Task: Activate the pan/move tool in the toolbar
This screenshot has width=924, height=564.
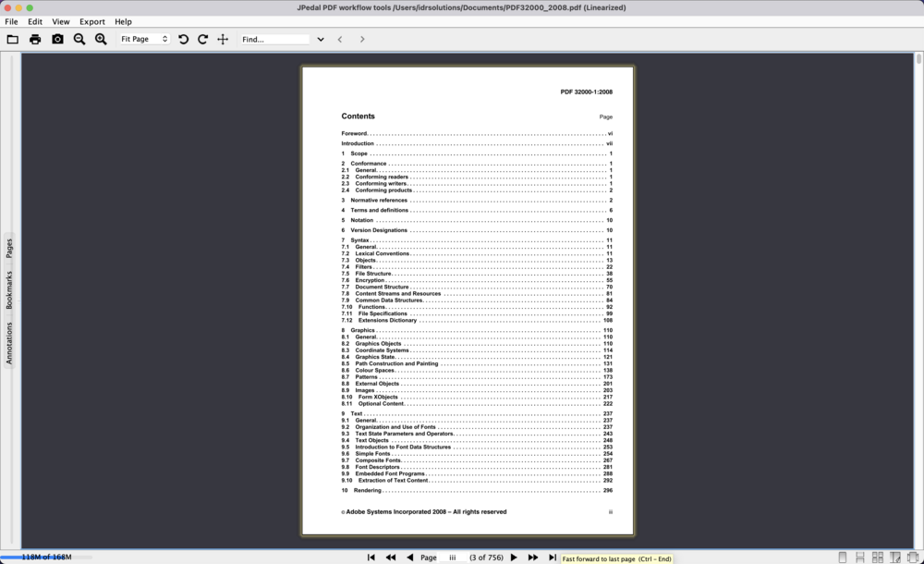Action: click(x=222, y=39)
